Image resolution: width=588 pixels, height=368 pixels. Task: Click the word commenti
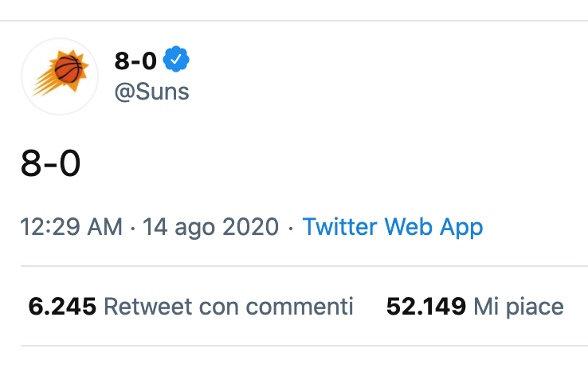point(300,306)
